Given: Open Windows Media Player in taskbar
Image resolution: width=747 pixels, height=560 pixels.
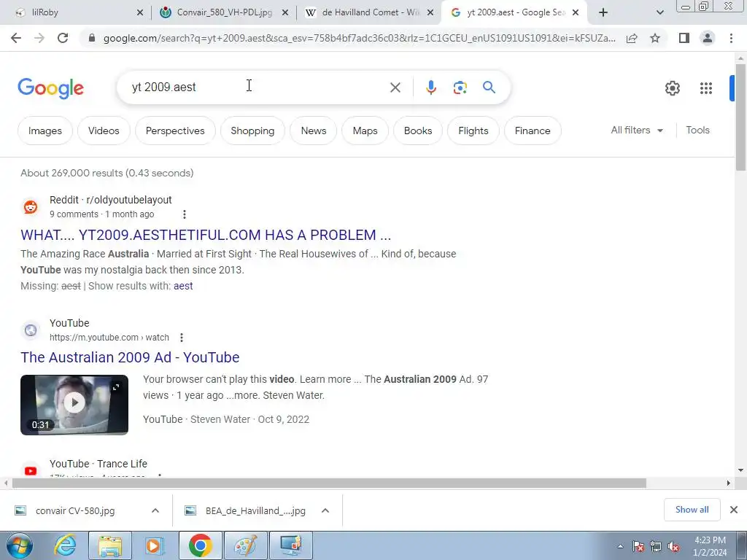Looking at the screenshot, I should tap(154, 545).
